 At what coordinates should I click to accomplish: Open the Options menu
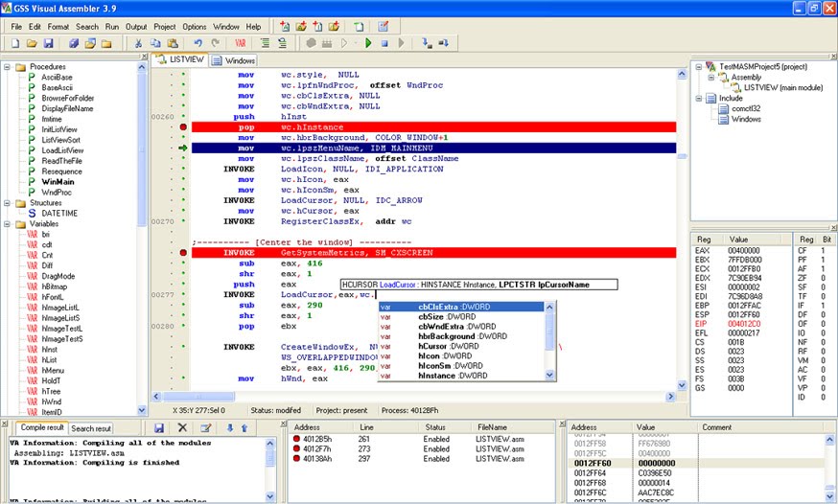coord(195,27)
